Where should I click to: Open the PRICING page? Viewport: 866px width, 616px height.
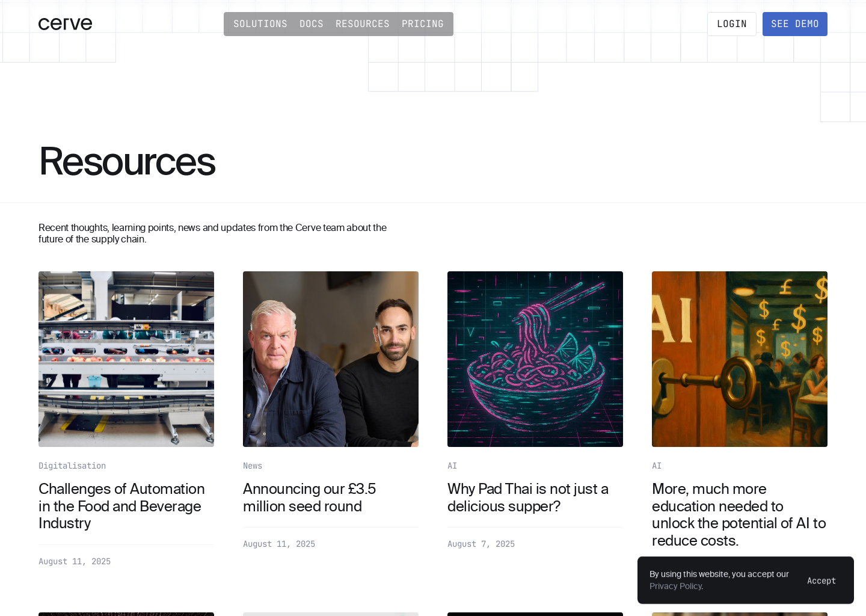point(422,23)
